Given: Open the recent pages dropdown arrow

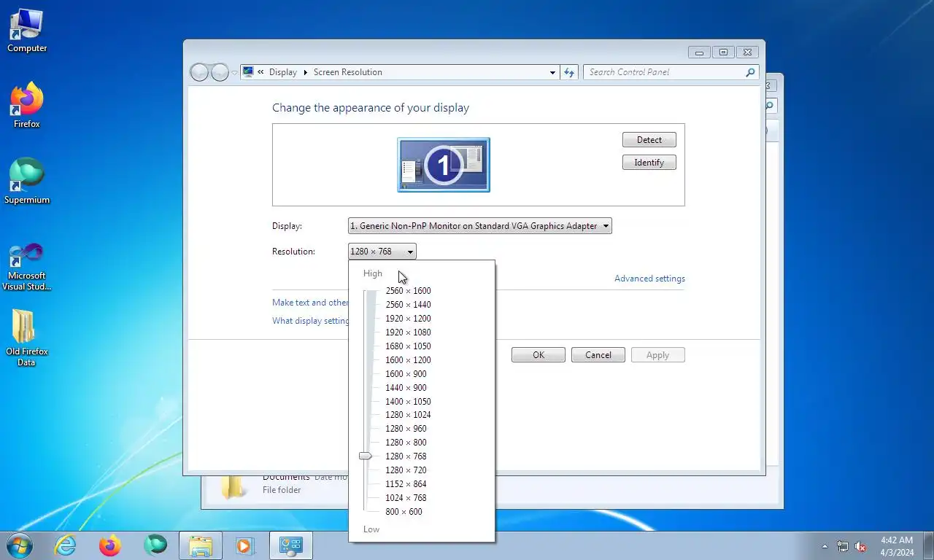Looking at the screenshot, I should 234,72.
